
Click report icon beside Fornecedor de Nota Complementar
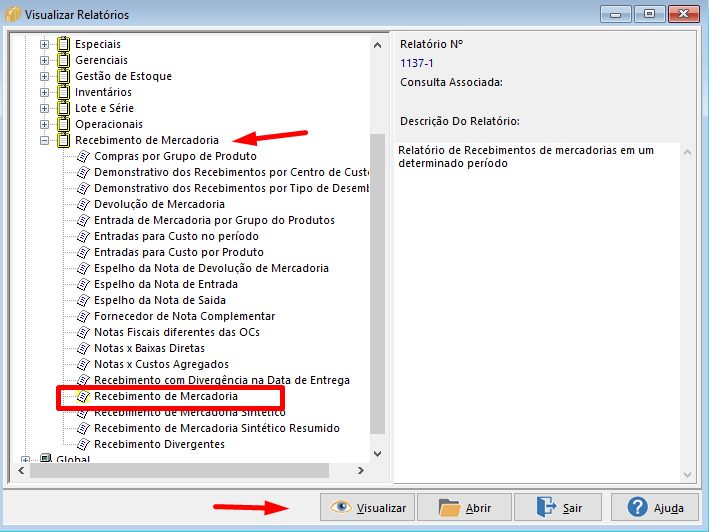click(83, 316)
